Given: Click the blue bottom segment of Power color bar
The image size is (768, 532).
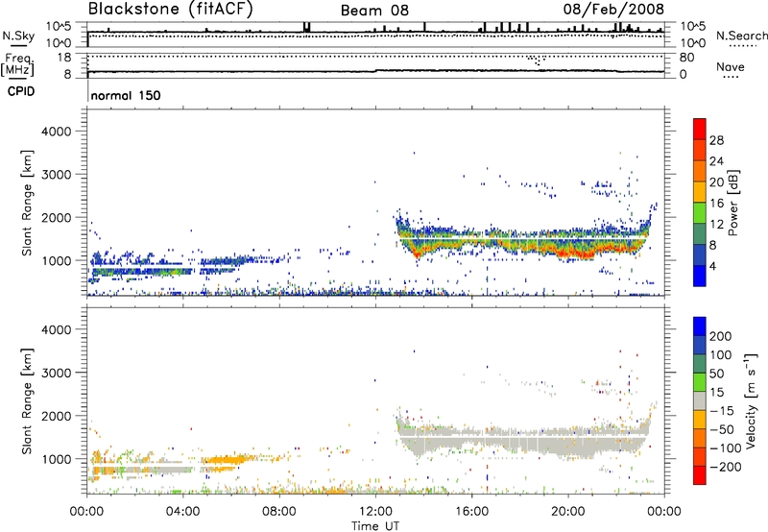Looking at the screenshot, I should [700, 276].
